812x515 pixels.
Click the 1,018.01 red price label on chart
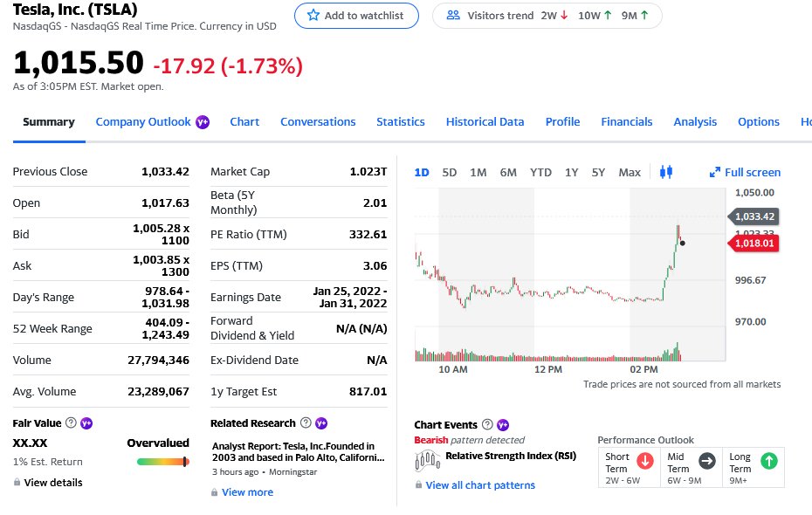tap(754, 244)
